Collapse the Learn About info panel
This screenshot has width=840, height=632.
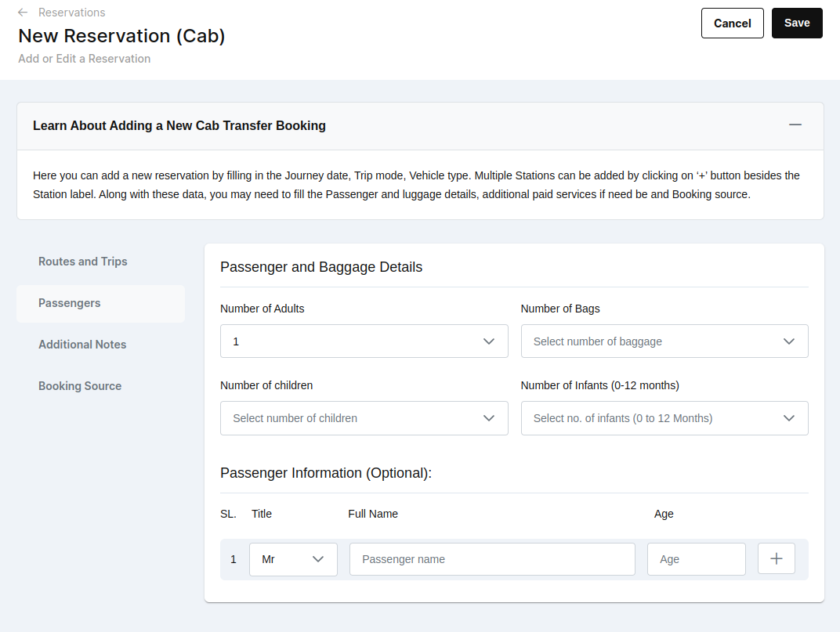(x=795, y=125)
